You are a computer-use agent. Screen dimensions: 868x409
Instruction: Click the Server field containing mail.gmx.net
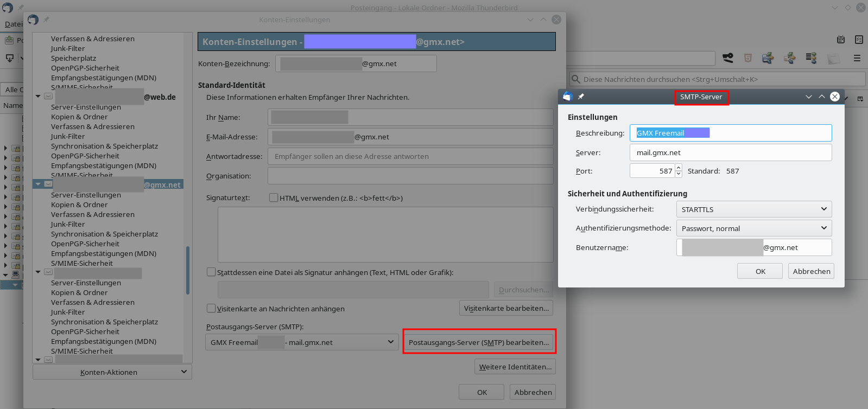[x=731, y=152]
